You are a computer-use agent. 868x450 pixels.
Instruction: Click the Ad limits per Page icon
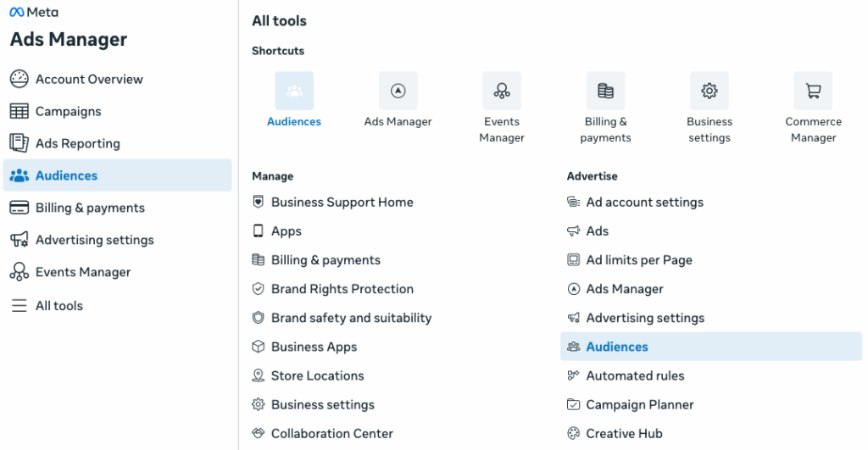pyautogui.click(x=574, y=259)
